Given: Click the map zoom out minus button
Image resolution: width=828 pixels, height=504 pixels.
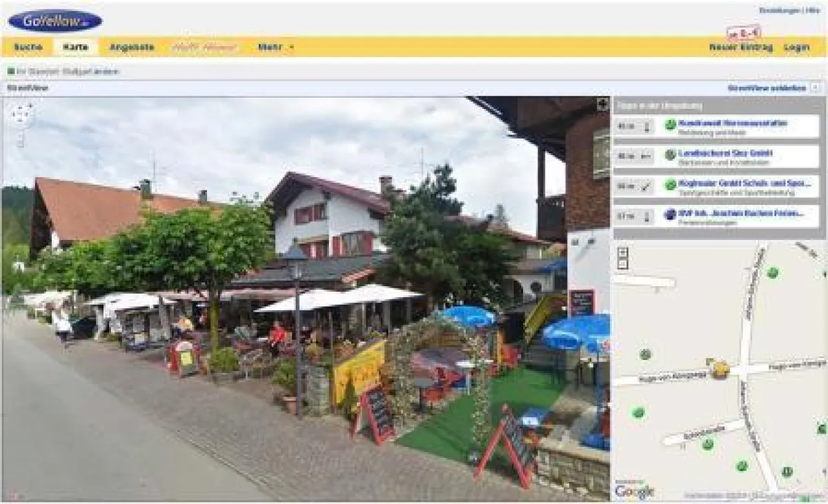Looking at the screenshot, I should click(622, 263).
